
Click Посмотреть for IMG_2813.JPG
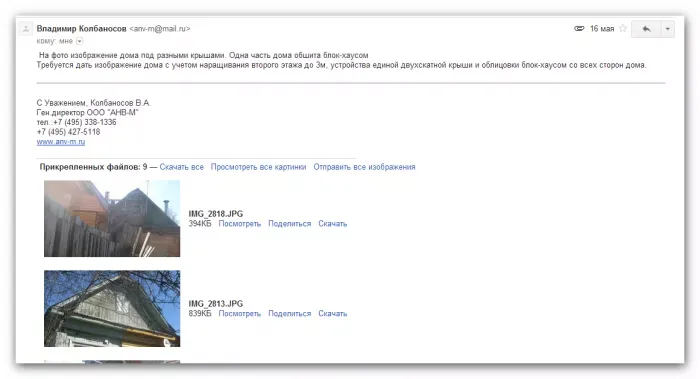pyautogui.click(x=240, y=313)
